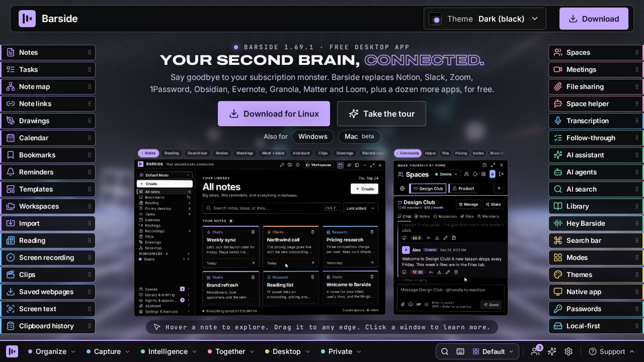Select Screen recording in left sidebar
Viewport: 644px width, 362px height.
tap(48, 257)
